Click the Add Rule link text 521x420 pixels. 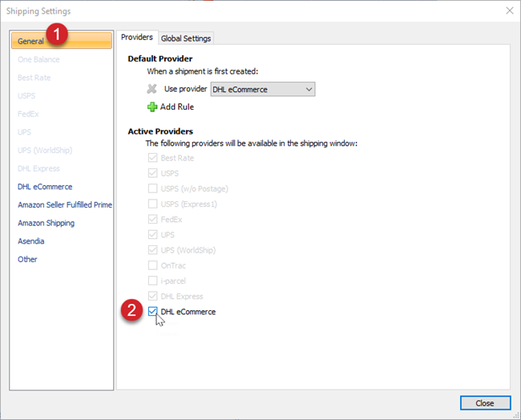[177, 107]
